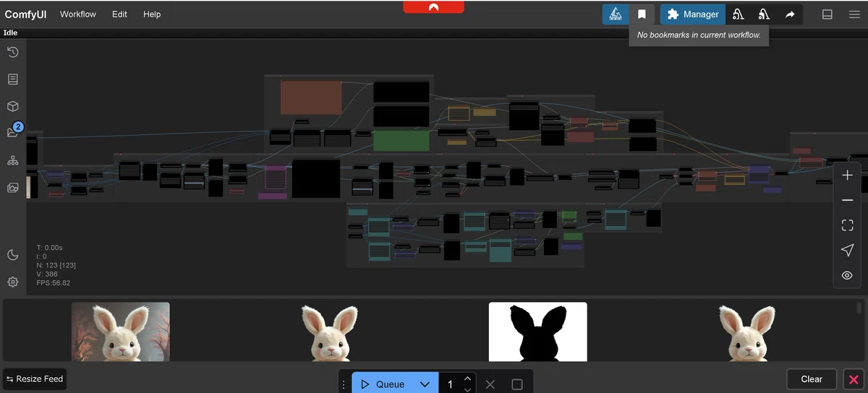Toggle dark theme moon icon
The width and height of the screenshot is (868, 393).
click(13, 254)
